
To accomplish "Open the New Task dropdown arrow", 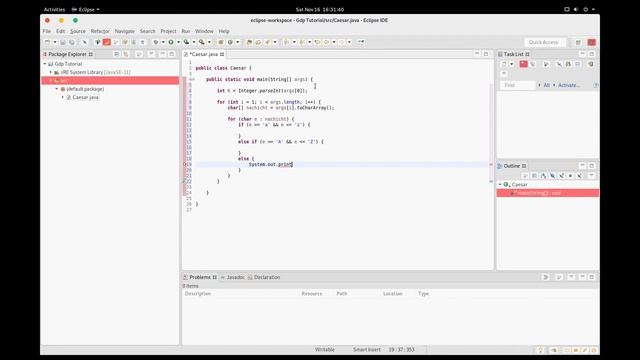I will [512, 64].
